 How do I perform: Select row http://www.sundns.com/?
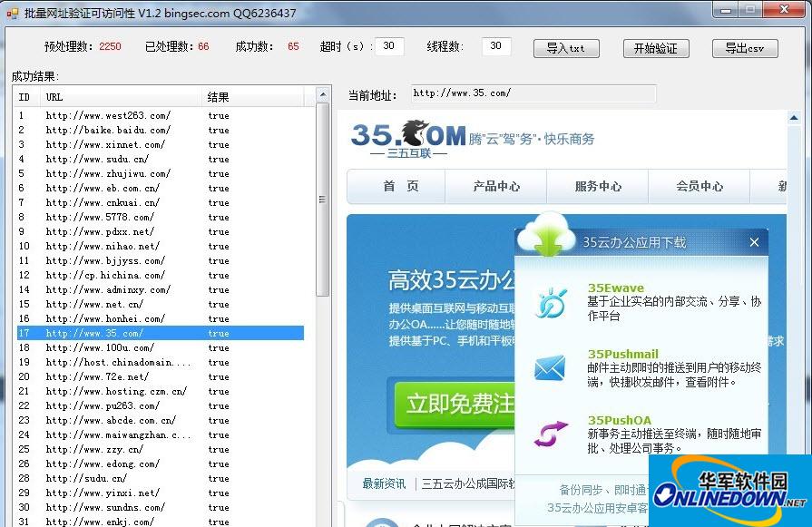(159, 507)
